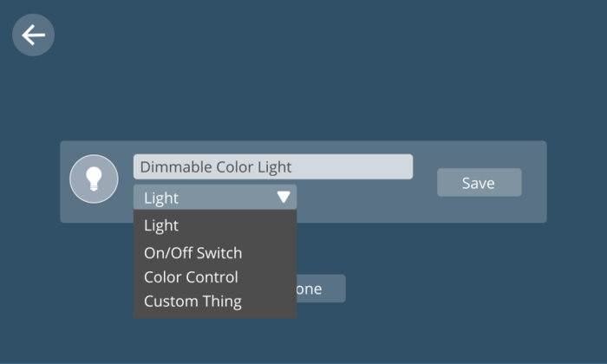This screenshot has width=607, height=364.
Task: Save the Dimmable Color Light device
Action: 479,183
